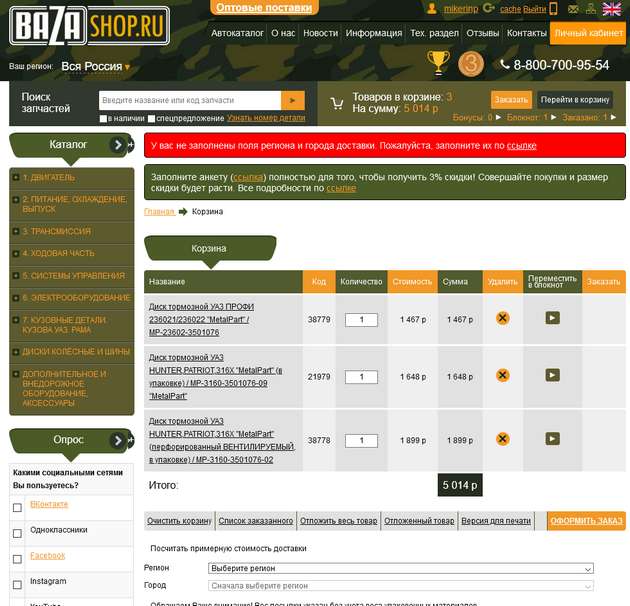
Task: Remove the 1648 р Hunter Patriot disc
Action: coord(502,376)
